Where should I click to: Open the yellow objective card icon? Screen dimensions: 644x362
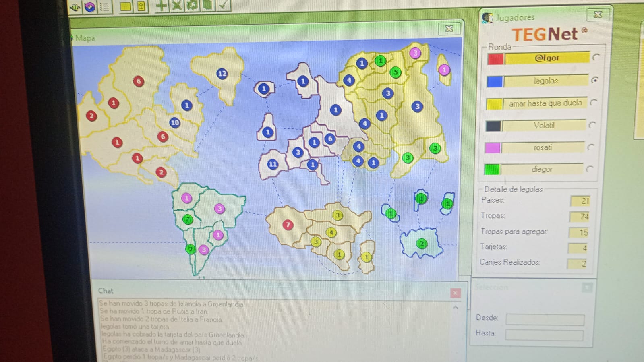[x=141, y=6]
